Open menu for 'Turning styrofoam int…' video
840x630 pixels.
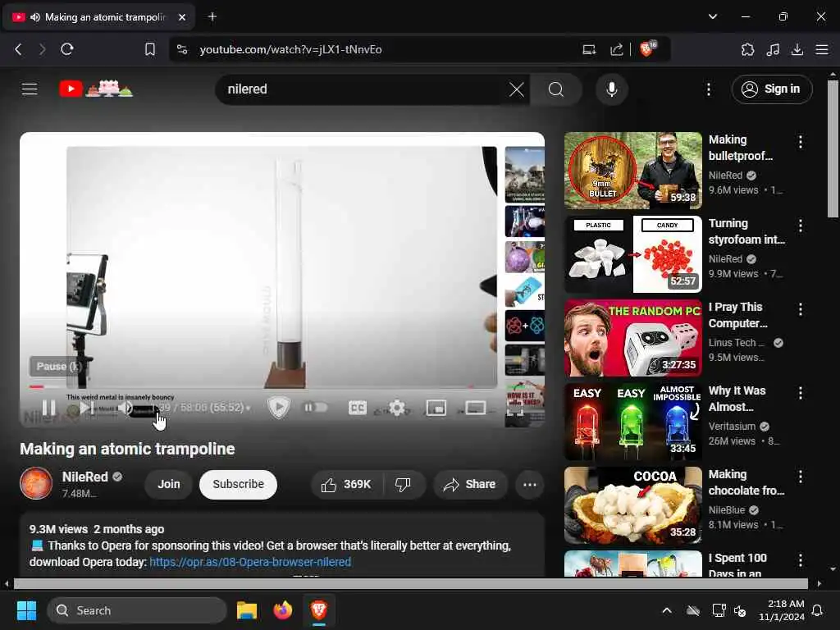801,226
